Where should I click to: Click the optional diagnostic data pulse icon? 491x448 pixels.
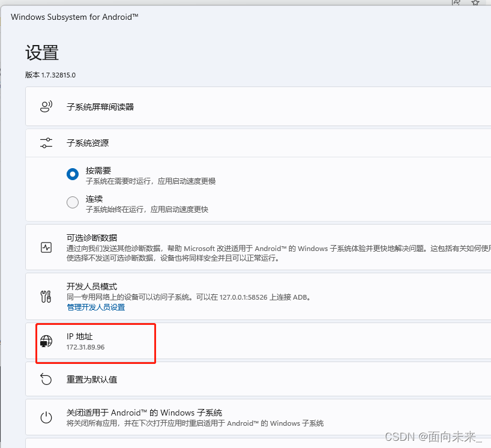(46, 247)
